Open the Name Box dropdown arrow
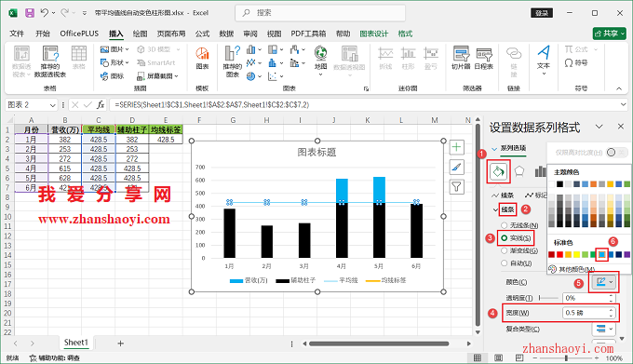Screen dimensions: 633x364 (x=52, y=105)
